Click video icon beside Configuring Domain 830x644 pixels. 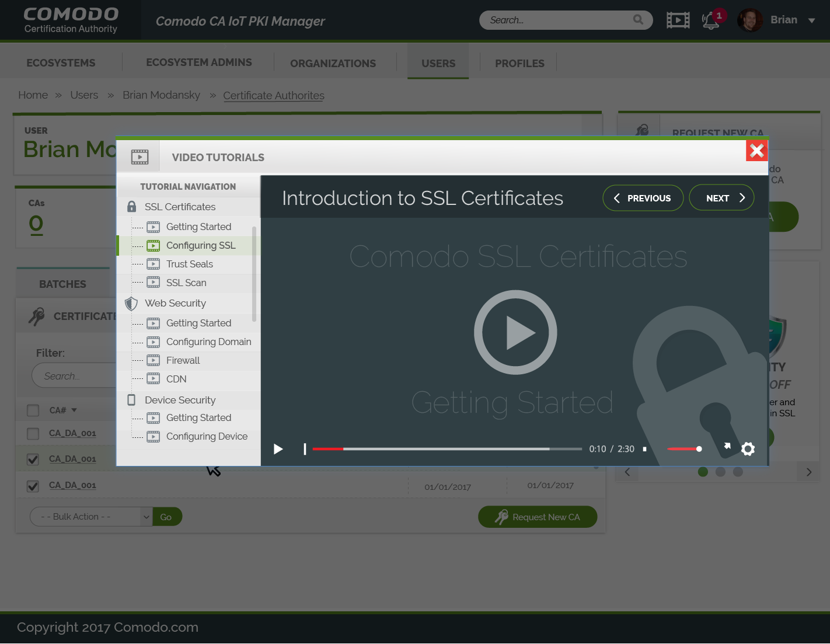(x=153, y=342)
